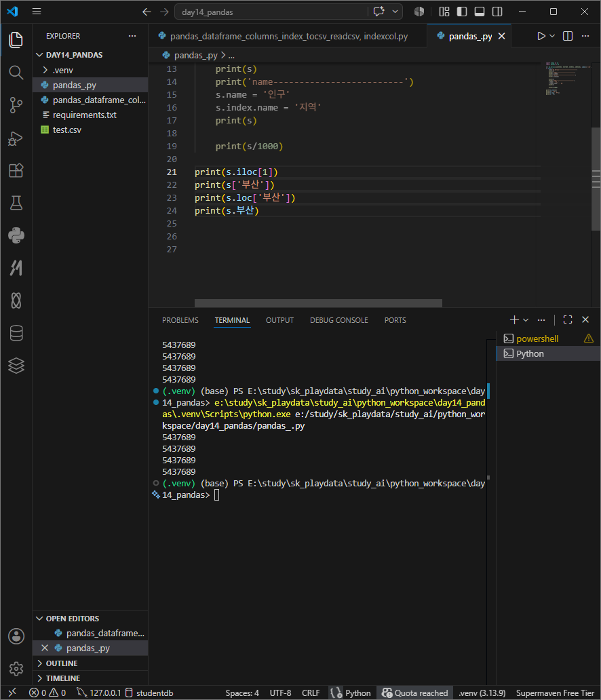Expand the .venv folder
Viewport: 601px width, 700px height.
(x=90, y=70)
